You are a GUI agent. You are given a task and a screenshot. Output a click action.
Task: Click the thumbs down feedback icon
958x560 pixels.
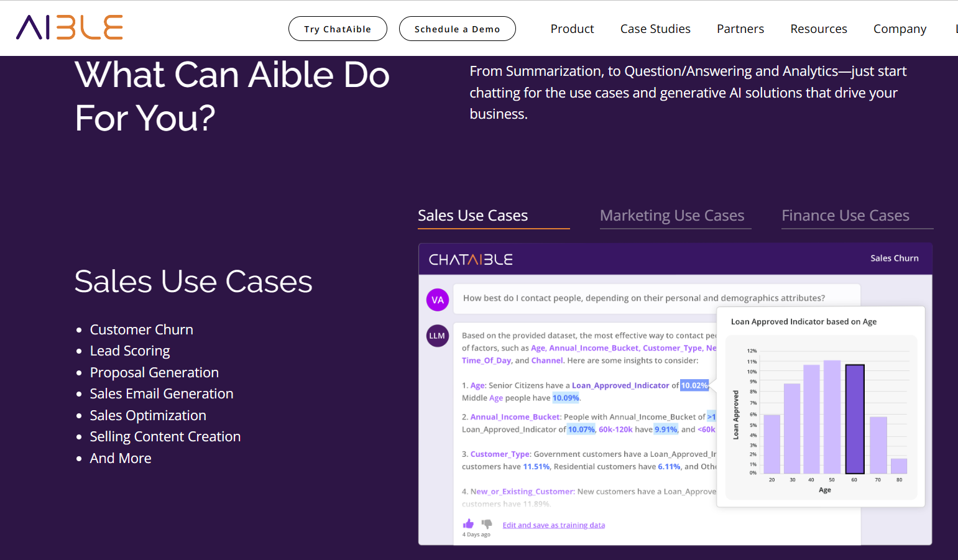487,524
